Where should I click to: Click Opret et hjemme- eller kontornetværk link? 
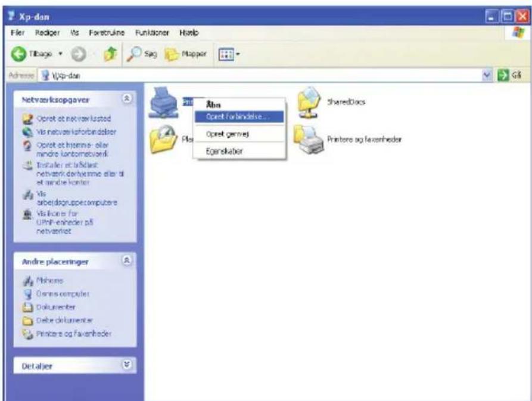[x=73, y=150]
